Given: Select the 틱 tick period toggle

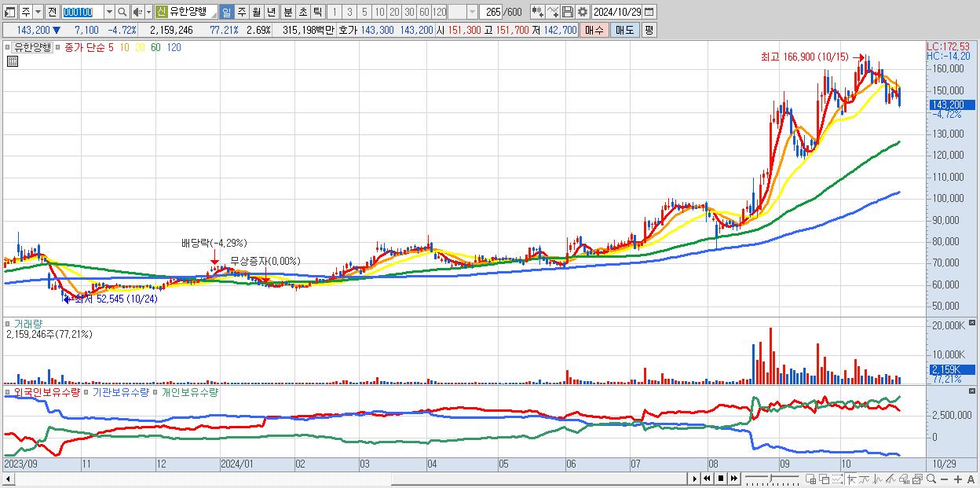Looking at the screenshot, I should (x=317, y=13).
